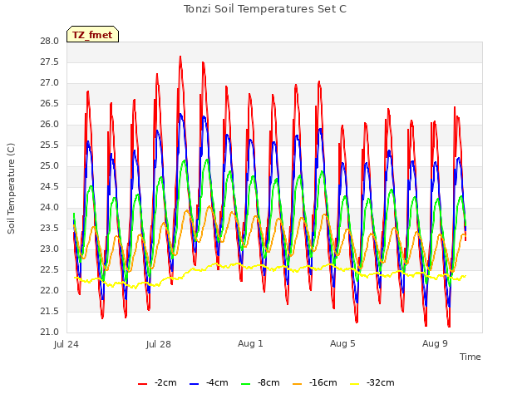Click the 22.5 y-axis tick label
The image size is (532, 399).
[x=50, y=269]
